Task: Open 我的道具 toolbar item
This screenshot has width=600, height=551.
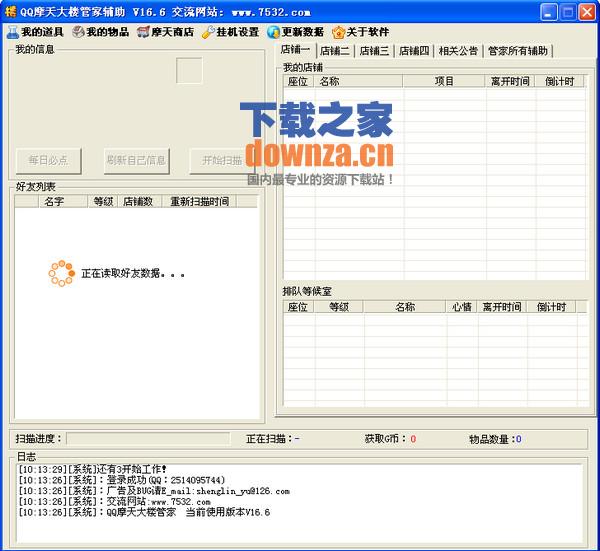Action: tap(35, 32)
